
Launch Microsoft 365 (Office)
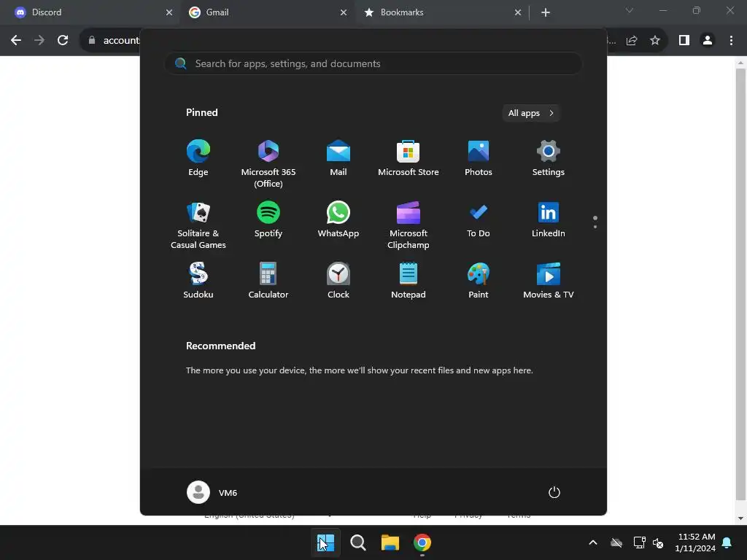[268, 163]
